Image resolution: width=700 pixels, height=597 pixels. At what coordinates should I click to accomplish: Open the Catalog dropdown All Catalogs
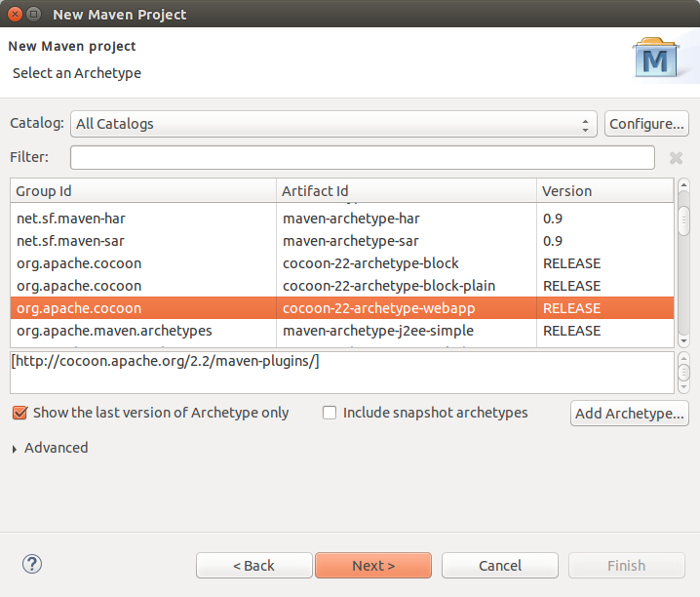[333, 124]
